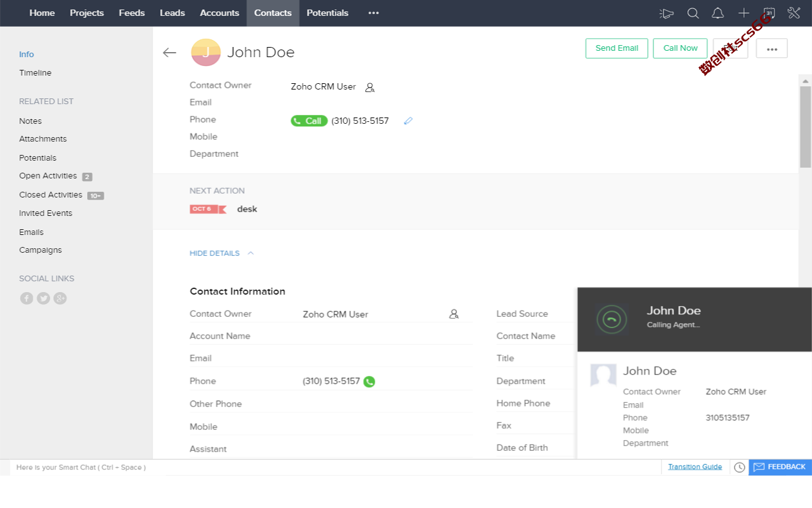Click the scrollbar up arrow
This screenshot has height=508, width=812.
[806, 81]
